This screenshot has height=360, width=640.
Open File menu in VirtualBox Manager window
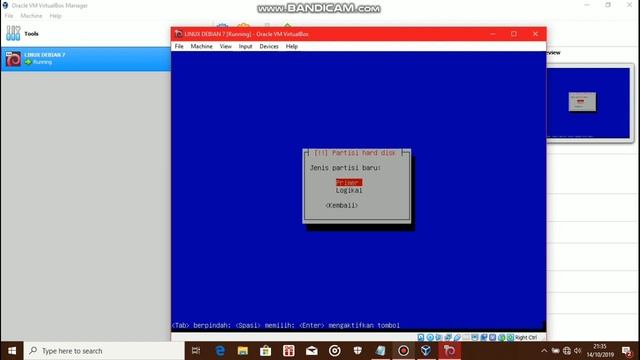[x=9, y=16]
